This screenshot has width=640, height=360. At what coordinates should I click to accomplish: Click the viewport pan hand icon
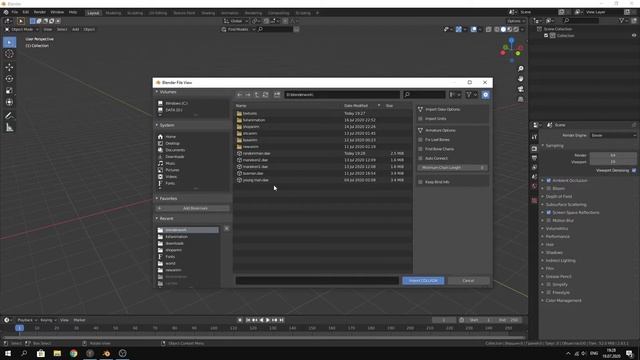click(x=521, y=79)
